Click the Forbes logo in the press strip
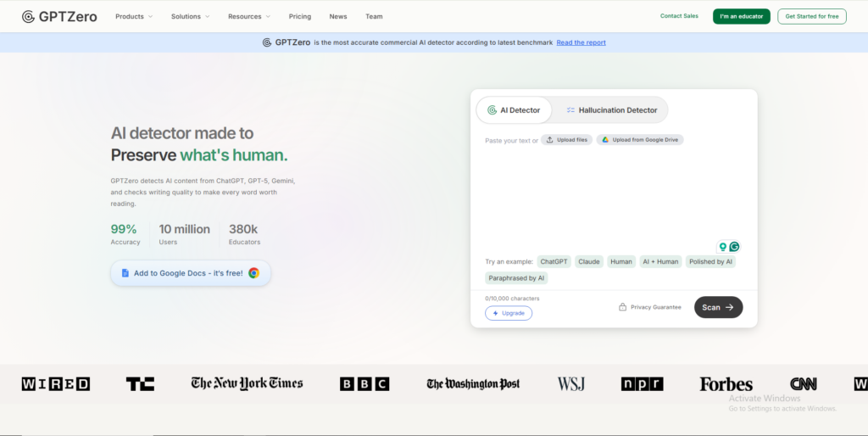868x436 pixels. [726, 384]
